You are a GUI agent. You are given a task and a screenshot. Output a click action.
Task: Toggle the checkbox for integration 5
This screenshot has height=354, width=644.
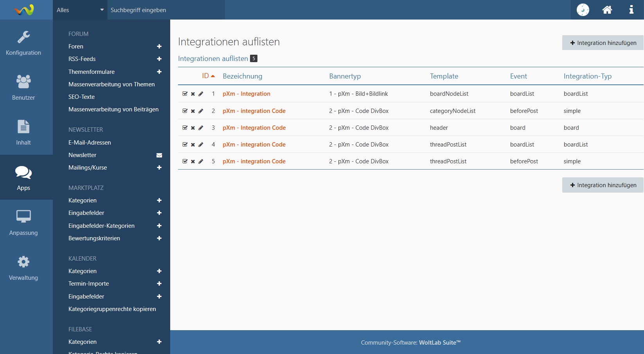click(x=185, y=161)
